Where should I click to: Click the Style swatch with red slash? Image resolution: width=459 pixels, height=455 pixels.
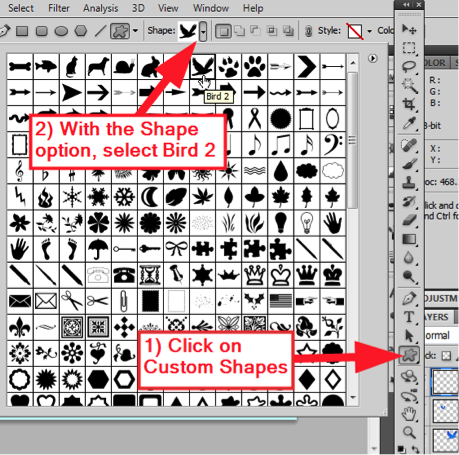coord(355,31)
